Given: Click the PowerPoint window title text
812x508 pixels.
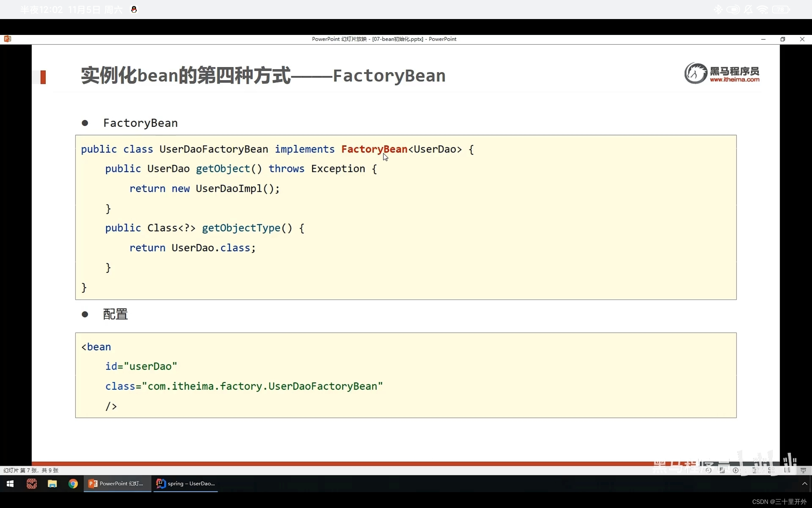Looking at the screenshot, I should (x=384, y=39).
